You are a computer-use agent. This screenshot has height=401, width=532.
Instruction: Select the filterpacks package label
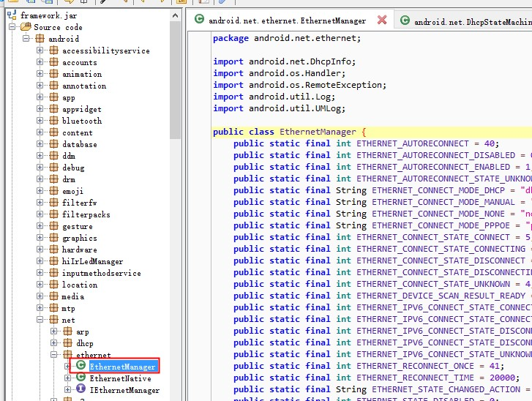pyautogui.click(x=86, y=214)
